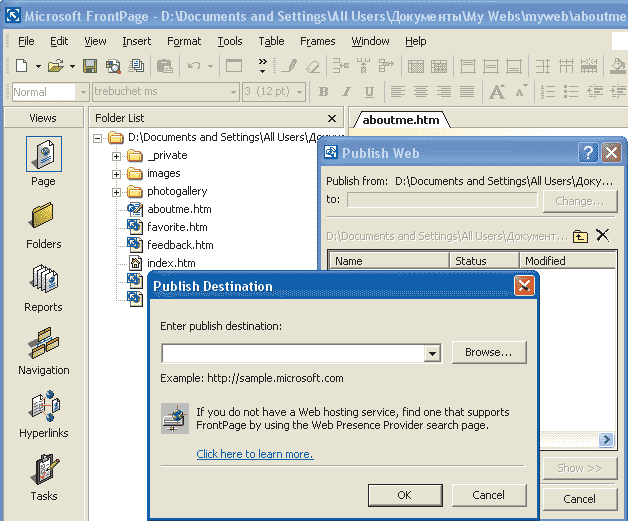Open the File menu
Image resolution: width=628 pixels, height=521 pixels.
[x=26, y=41]
